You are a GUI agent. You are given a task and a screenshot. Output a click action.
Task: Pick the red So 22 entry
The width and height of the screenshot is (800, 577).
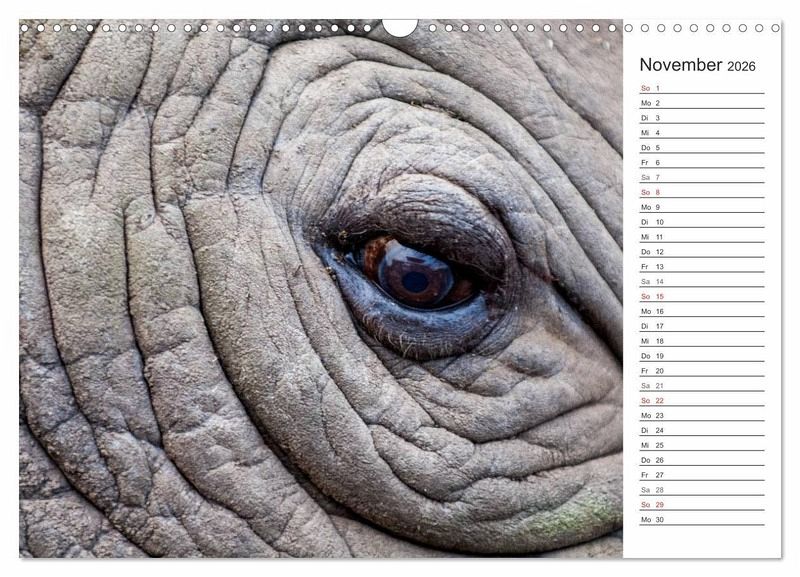(x=701, y=400)
